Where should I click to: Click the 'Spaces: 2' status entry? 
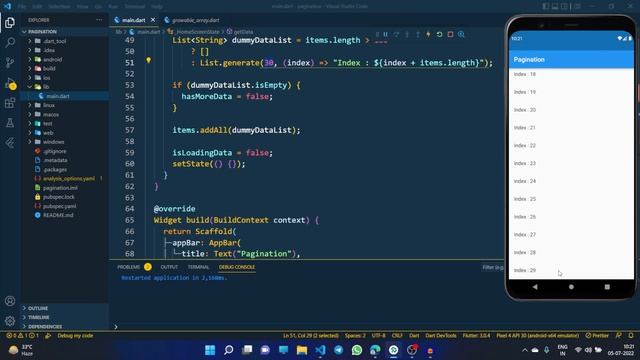(x=355, y=336)
